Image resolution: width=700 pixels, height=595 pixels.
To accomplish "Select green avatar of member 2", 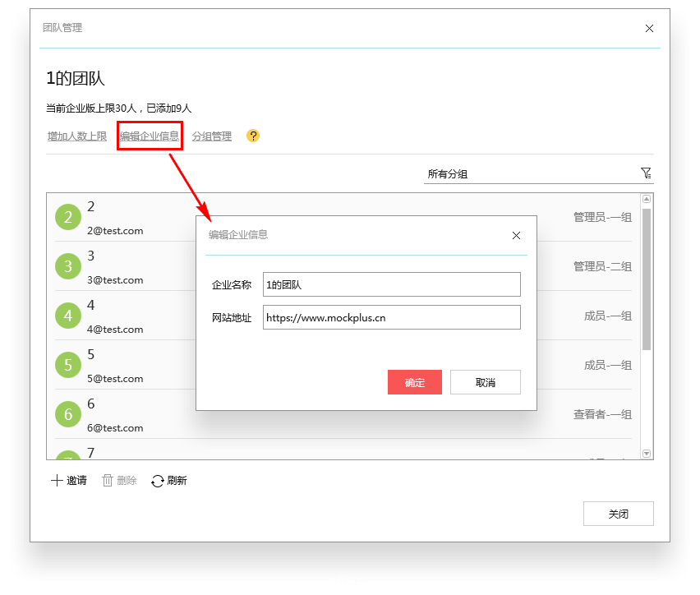I will [68, 217].
